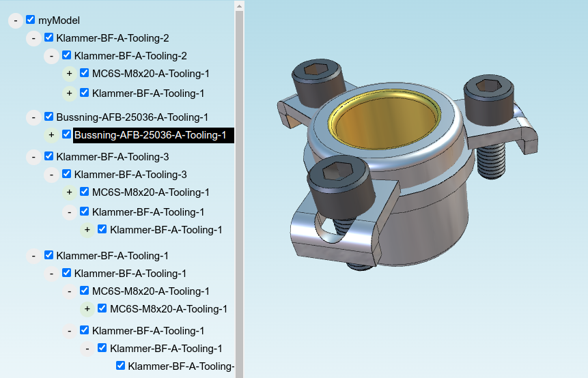Click the scrollbar up arrow
Viewport: 588px width, 378px height.
point(239,6)
